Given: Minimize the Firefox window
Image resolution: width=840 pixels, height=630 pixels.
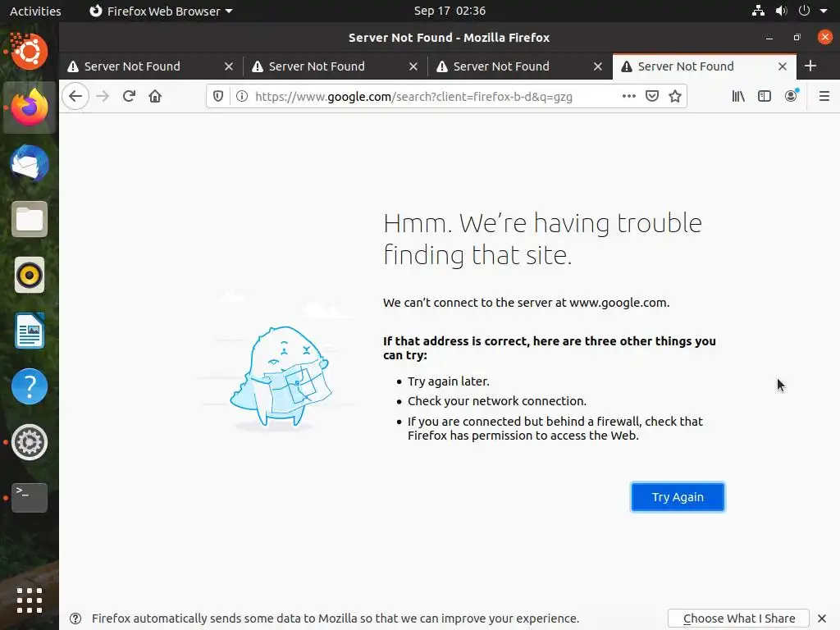Looking at the screenshot, I should (x=769, y=38).
